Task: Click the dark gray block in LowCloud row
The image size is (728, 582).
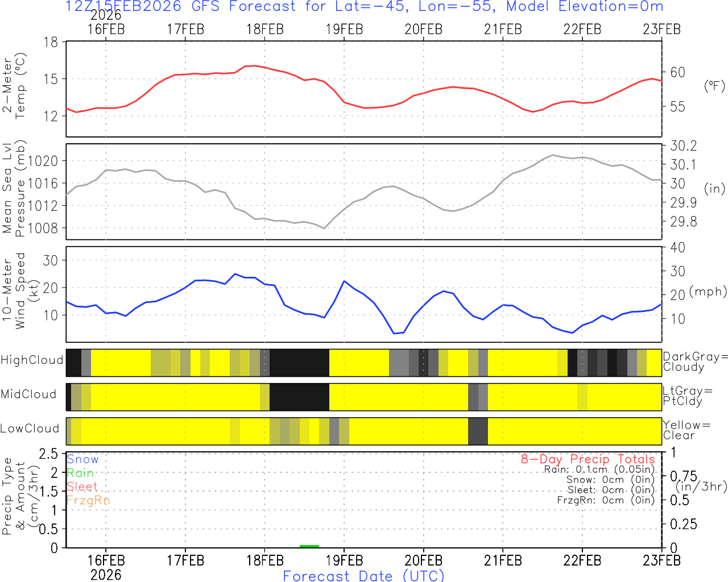Action: pyautogui.click(x=478, y=431)
